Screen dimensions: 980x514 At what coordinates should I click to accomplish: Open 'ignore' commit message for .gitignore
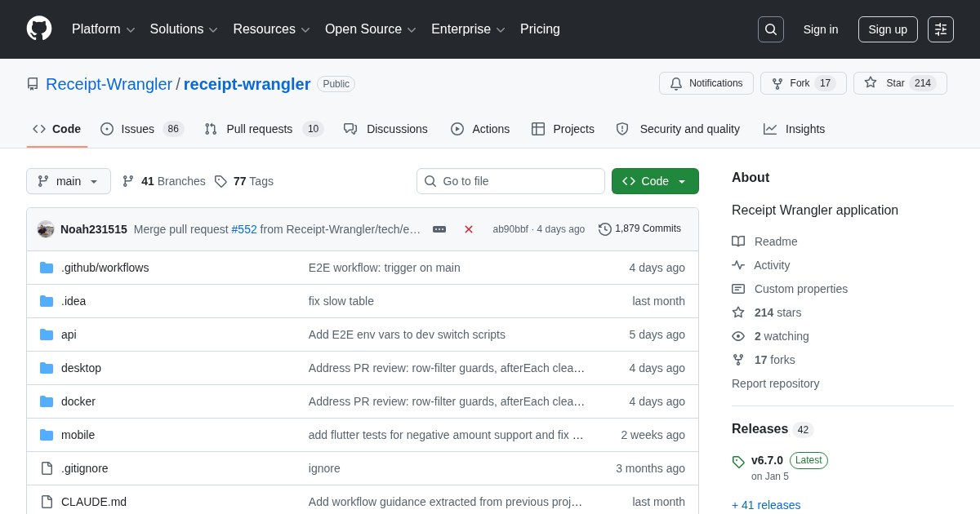click(324, 468)
